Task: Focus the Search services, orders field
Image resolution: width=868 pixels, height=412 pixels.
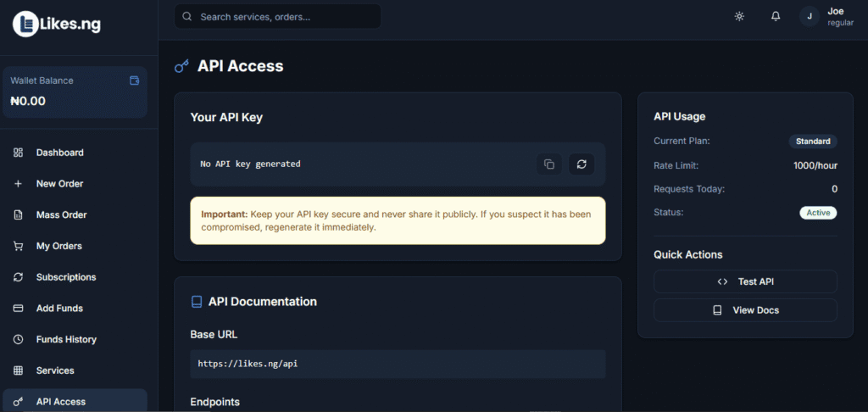Action: (278, 17)
